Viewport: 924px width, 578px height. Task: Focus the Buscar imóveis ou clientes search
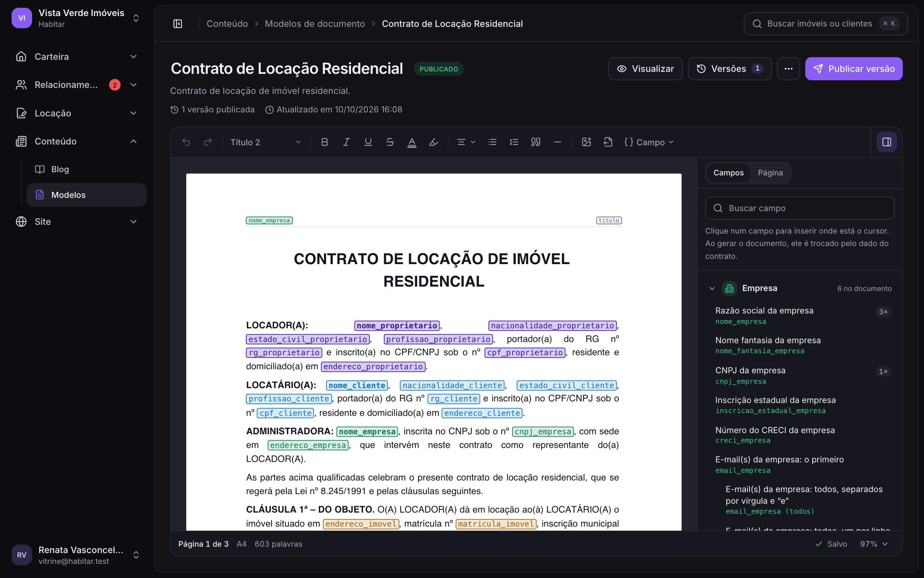tap(825, 24)
